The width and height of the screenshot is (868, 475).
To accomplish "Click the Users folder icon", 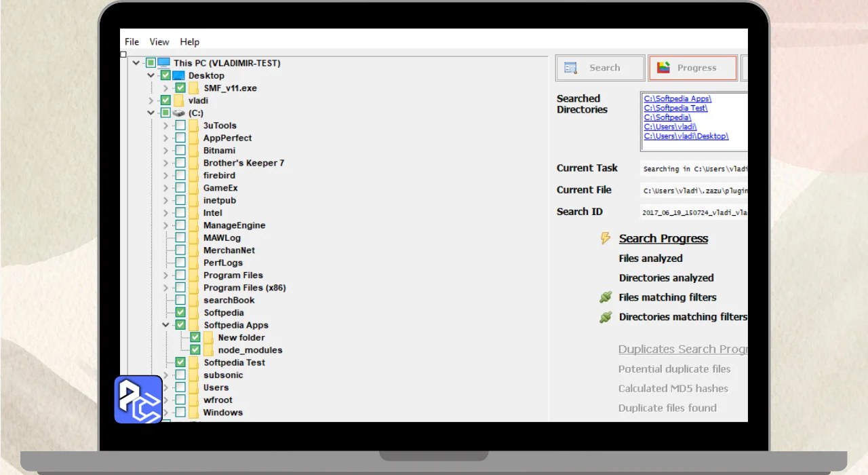I will pyautogui.click(x=194, y=387).
